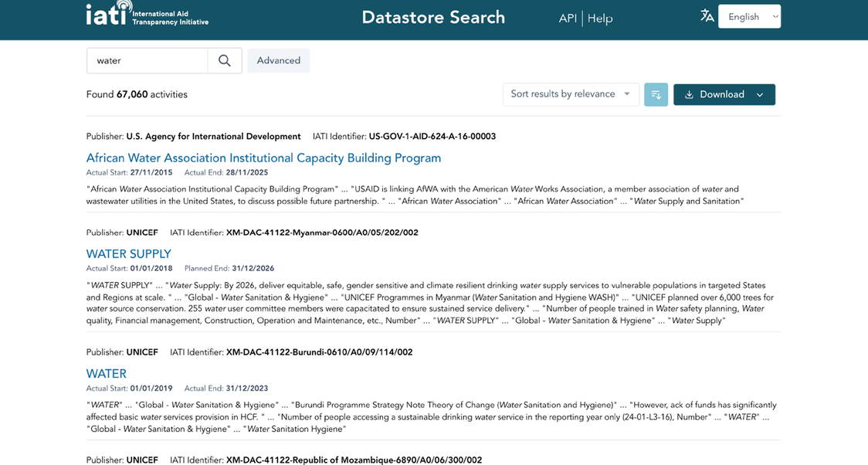The width and height of the screenshot is (868, 465).
Task: Open the WATER activity for Burundi
Action: click(107, 374)
